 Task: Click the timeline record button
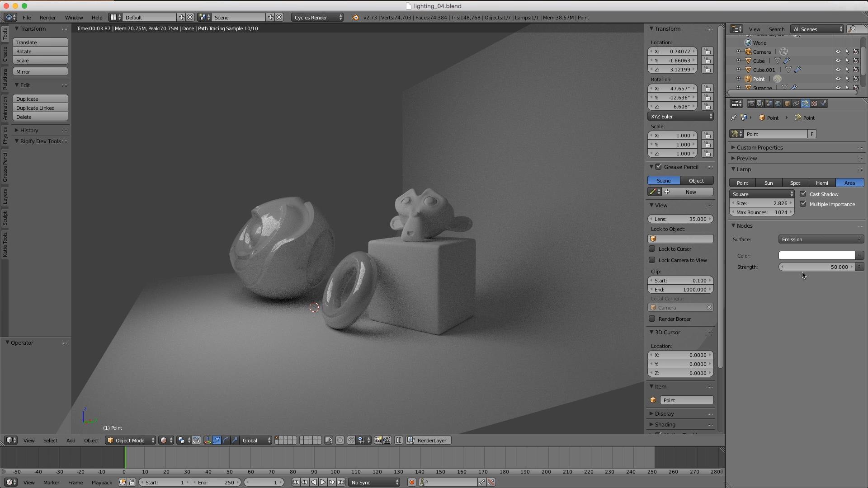click(411, 482)
